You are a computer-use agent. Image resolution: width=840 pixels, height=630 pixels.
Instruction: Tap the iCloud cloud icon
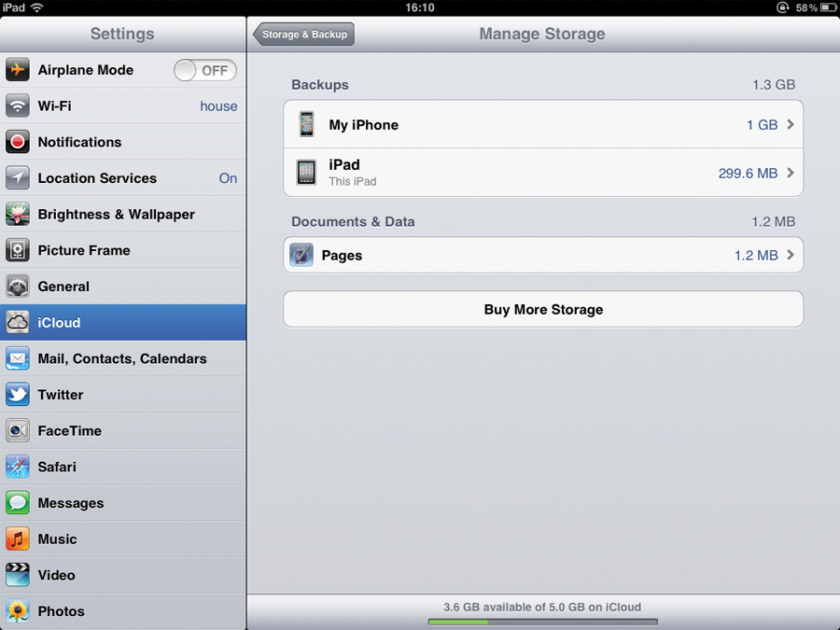[18, 323]
